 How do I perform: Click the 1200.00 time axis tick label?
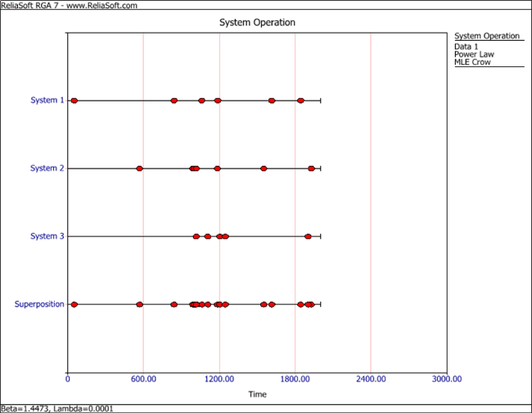tap(219, 379)
